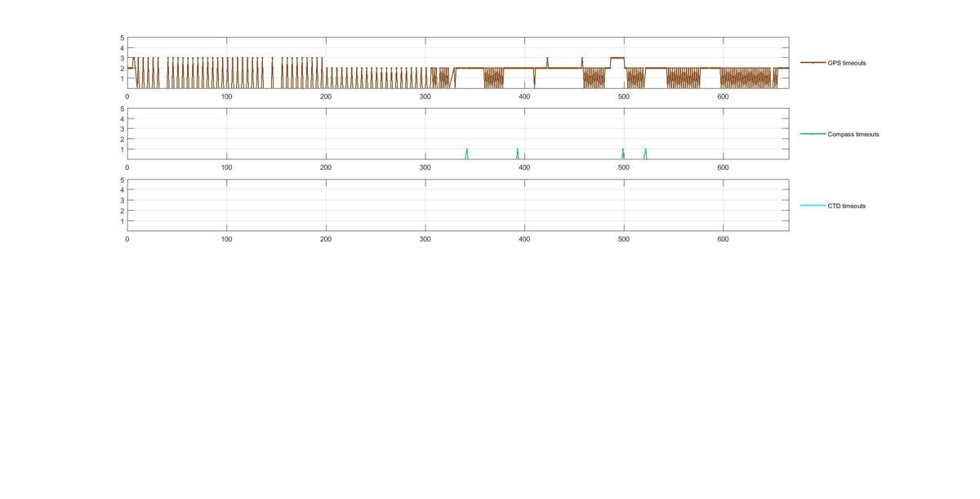Click the 300 tick label under GPS plot
This screenshot has height=499, width=980.
click(425, 96)
